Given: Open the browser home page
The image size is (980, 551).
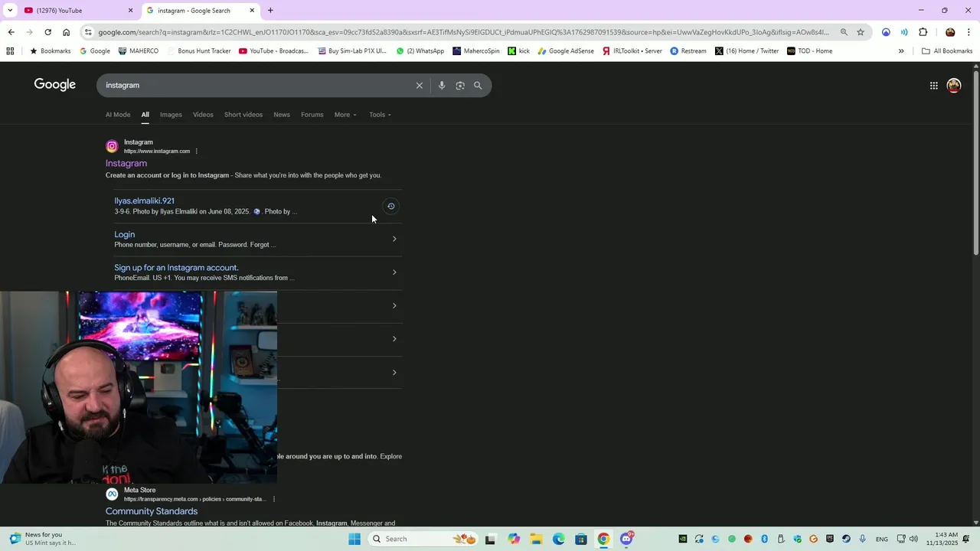Looking at the screenshot, I should [67, 32].
